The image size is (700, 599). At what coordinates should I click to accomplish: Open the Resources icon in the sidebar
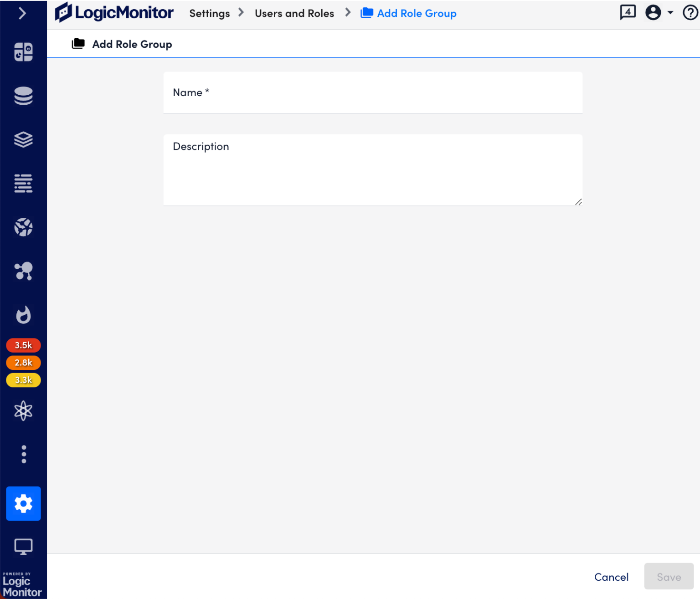(x=23, y=96)
